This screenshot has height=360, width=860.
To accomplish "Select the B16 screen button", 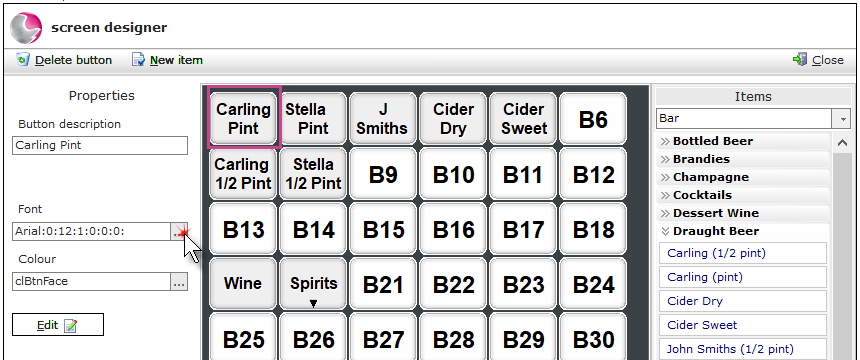I will [453, 229].
